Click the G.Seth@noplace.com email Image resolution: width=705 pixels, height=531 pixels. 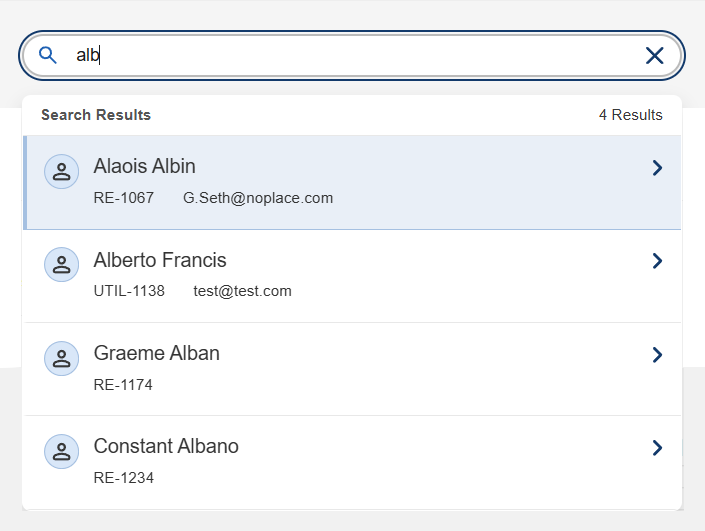point(257,198)
